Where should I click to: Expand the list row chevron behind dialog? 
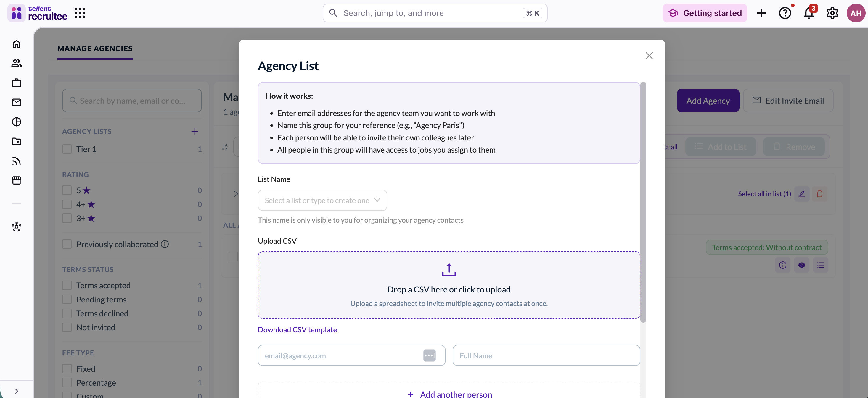coord(236,194)
